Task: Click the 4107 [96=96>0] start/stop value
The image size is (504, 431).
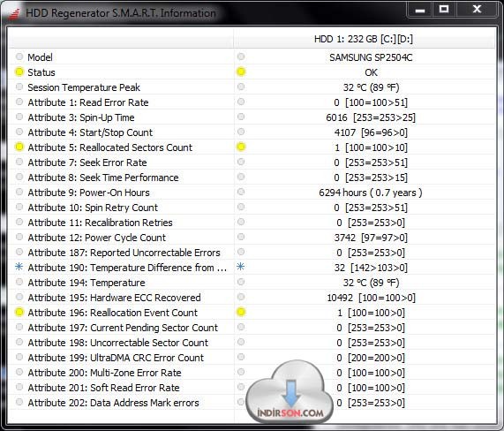Action: coord(371,132)
